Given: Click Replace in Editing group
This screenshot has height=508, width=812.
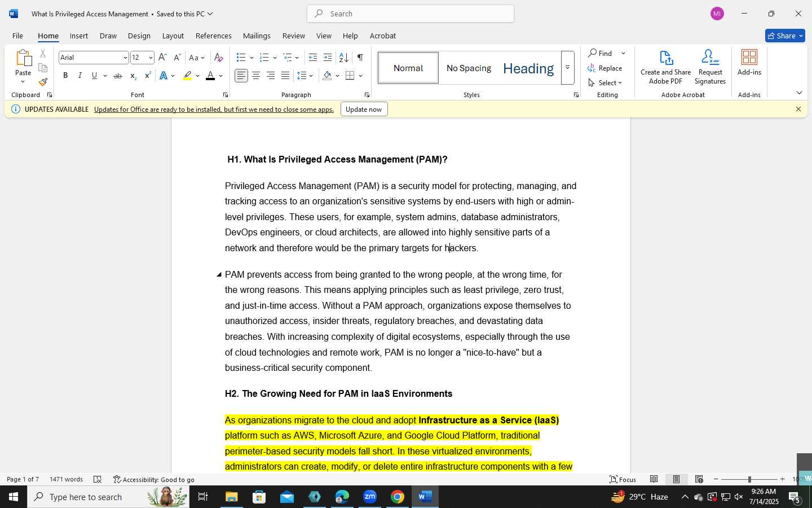Looking at the screenshot, I should (x=605, y=68).
